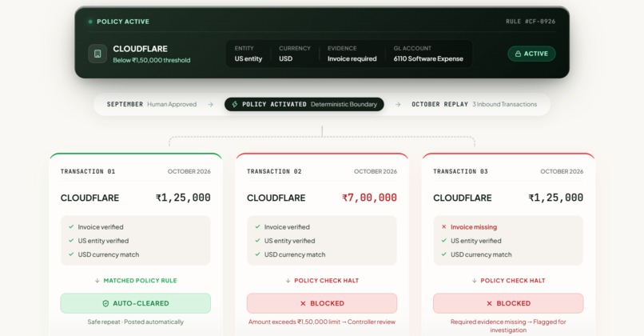Click the Cloudflare vendor document icon
The image size is (644, 336).
point(97,54)
